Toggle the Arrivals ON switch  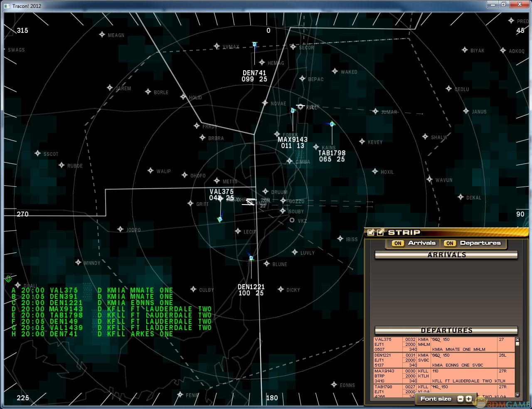398,244
